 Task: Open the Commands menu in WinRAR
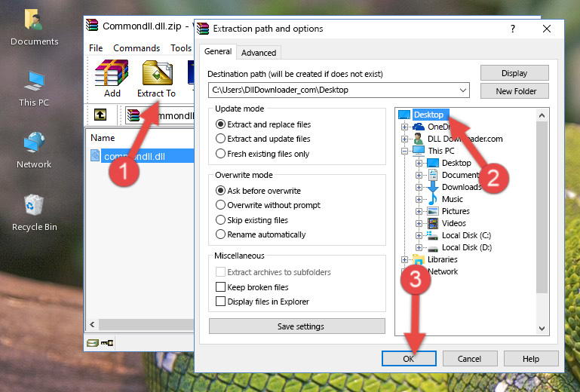tap(137, 48)
